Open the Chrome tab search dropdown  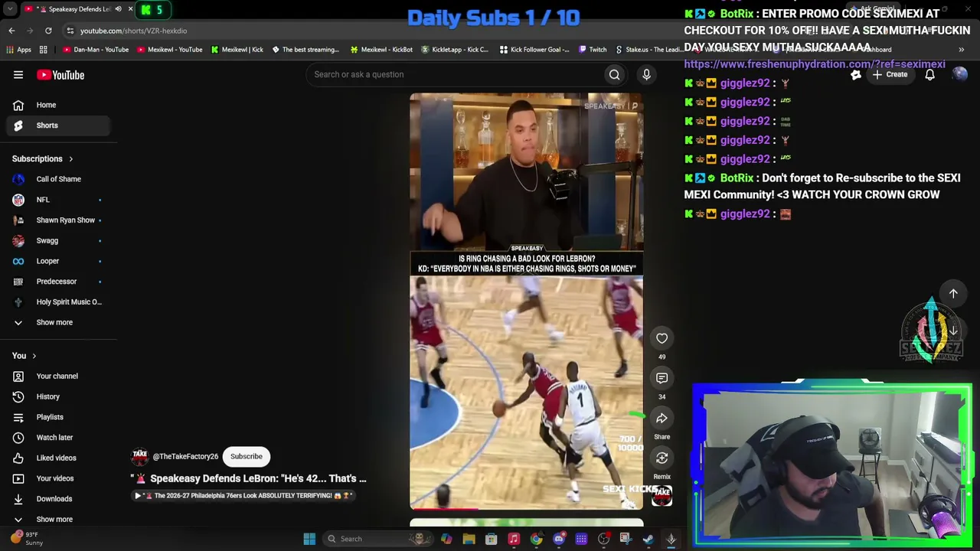tap(10, 9)
